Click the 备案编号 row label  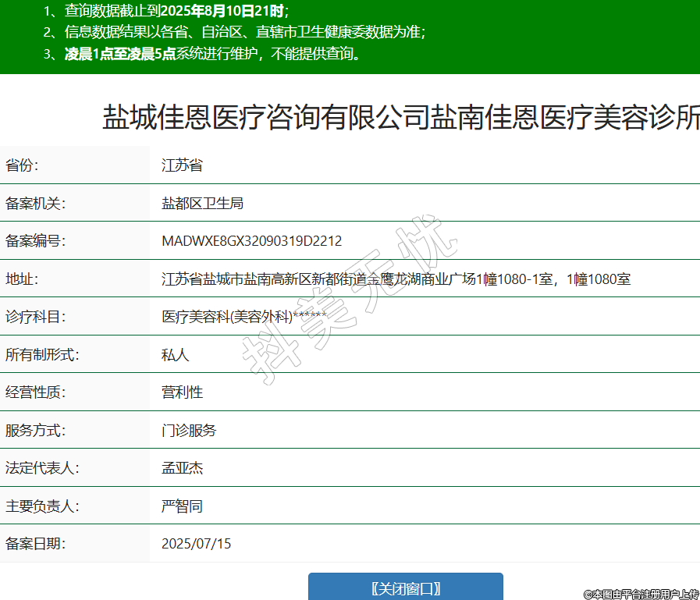point(36,241)
